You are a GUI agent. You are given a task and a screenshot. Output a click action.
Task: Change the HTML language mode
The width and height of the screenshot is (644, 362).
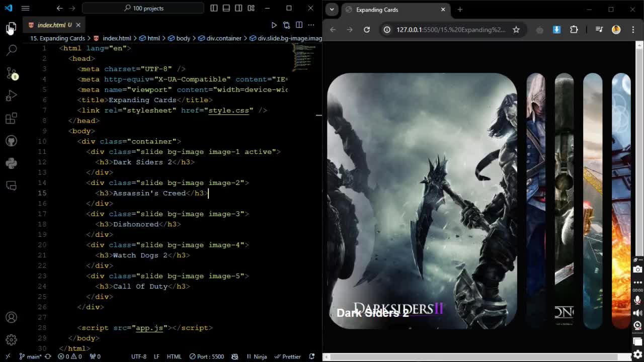pyautogui.click(x=174, y=356)
